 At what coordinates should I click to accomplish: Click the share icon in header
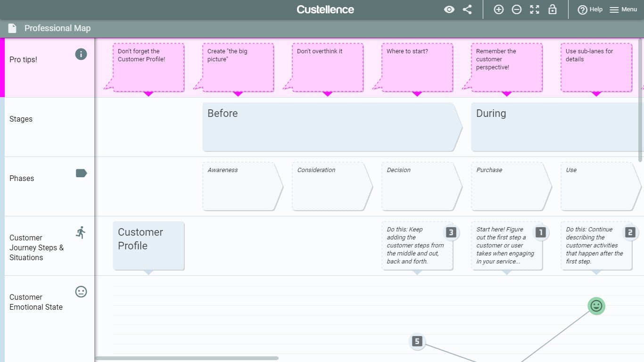(x=467, y=9)
